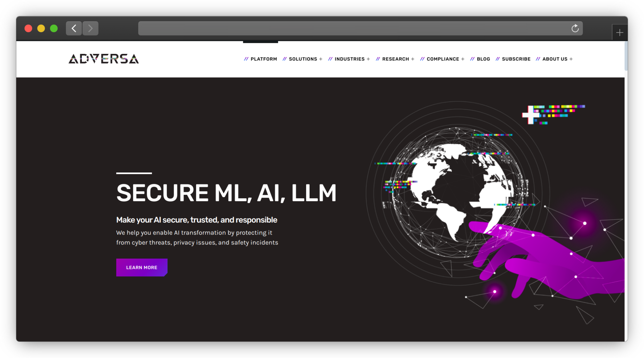Expand the Compliance menu plus sign
This screenshot has height=358, width=644.
[463, 59]
